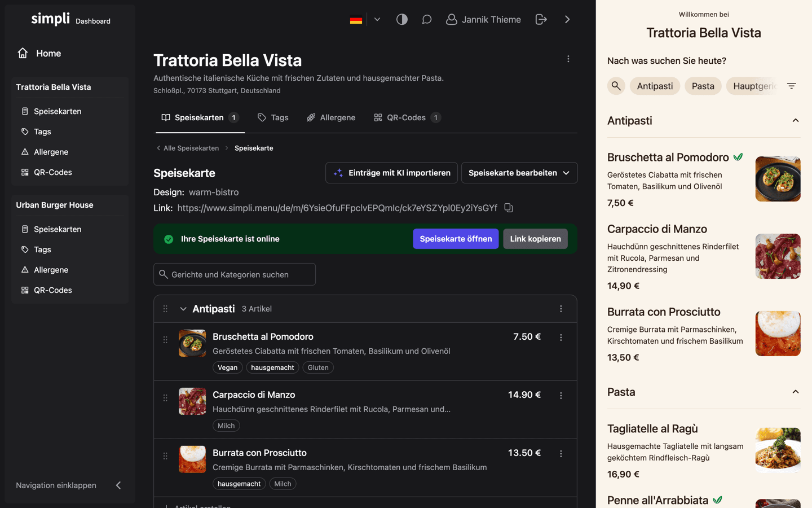Collapse Pasta section in preview

(x=795, y=392)
